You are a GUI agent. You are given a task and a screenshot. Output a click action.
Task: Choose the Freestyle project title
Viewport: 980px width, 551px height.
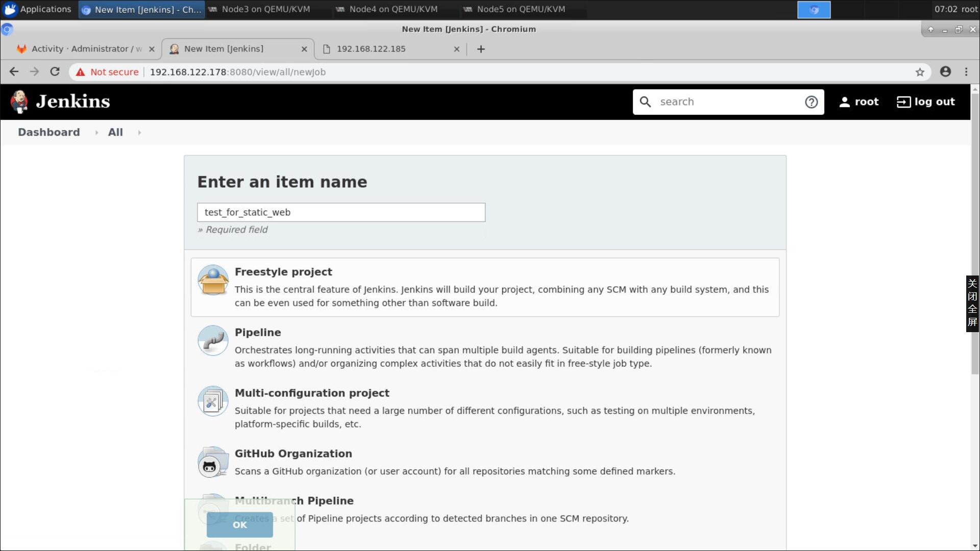point(283,272)
